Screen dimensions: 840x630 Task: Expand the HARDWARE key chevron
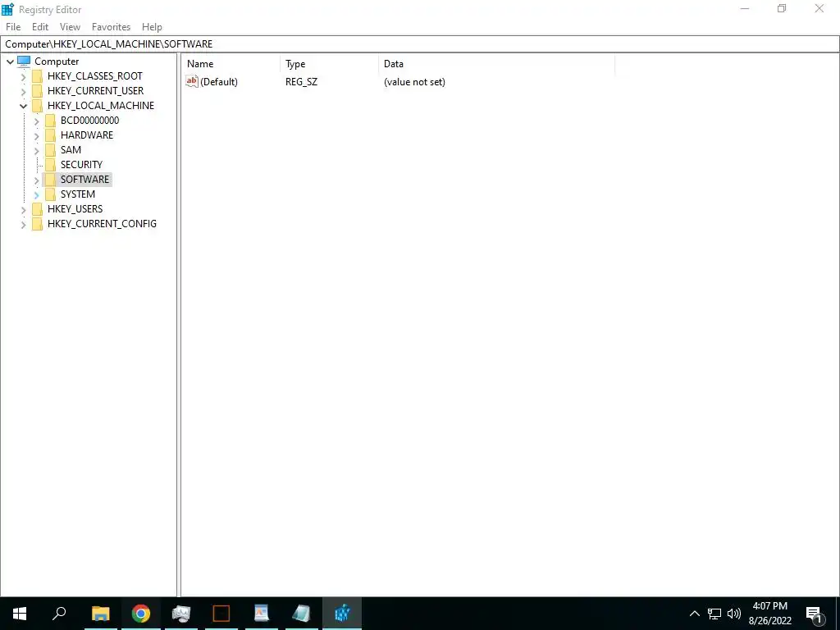pos(36,135)
